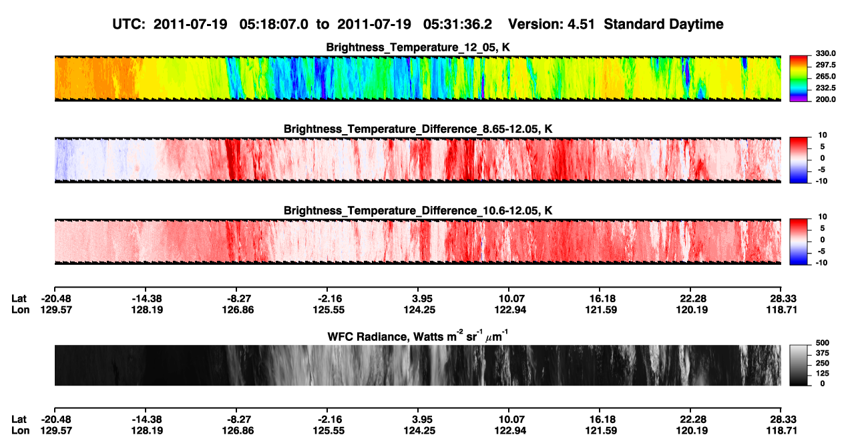868x445 pixels.
Task: Click latitude 16.18 on the upper axis
Action: tap(600, 299)
